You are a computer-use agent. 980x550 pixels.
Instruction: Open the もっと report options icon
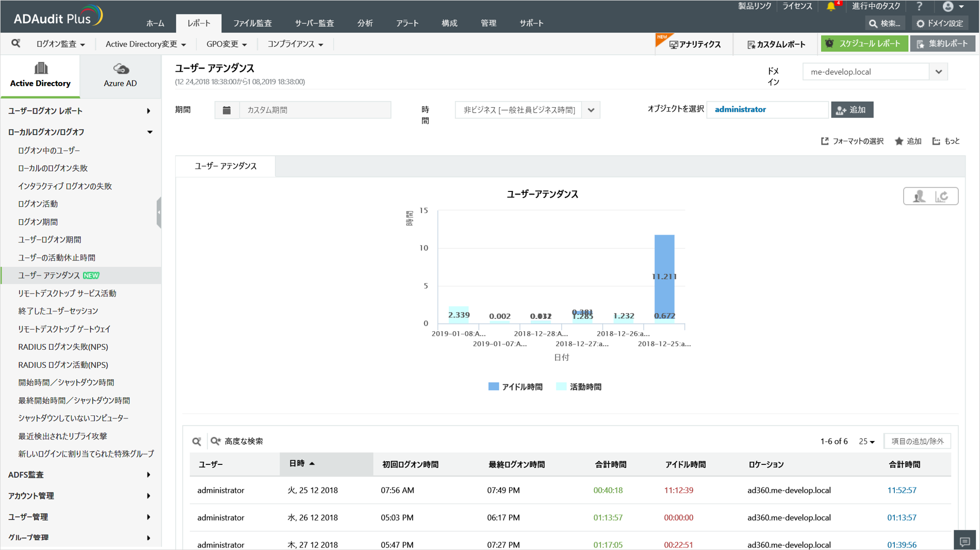(x=935, y=141)
